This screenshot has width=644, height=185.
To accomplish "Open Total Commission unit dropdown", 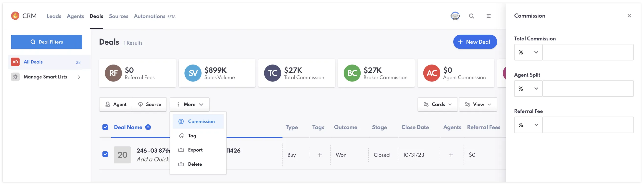I will [x=529, y=53].
